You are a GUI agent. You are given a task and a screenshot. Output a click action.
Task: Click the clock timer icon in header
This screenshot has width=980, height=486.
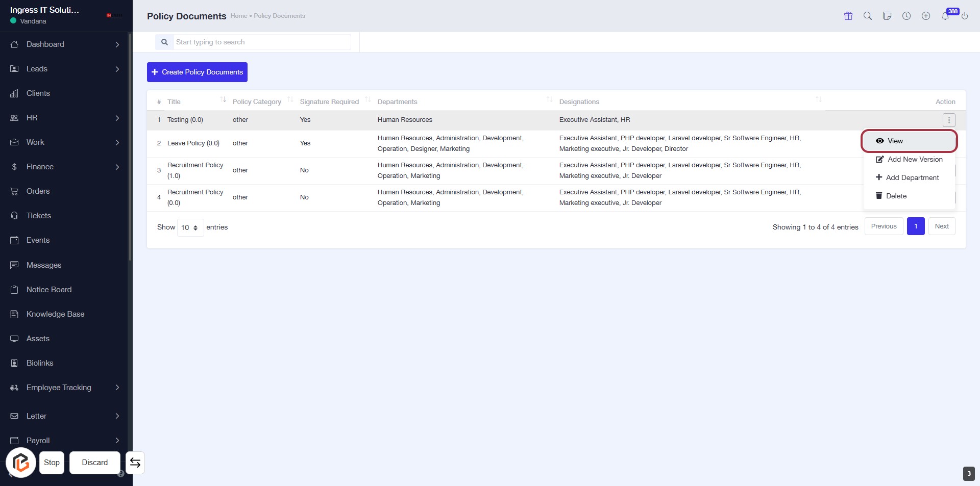[906, 16]
